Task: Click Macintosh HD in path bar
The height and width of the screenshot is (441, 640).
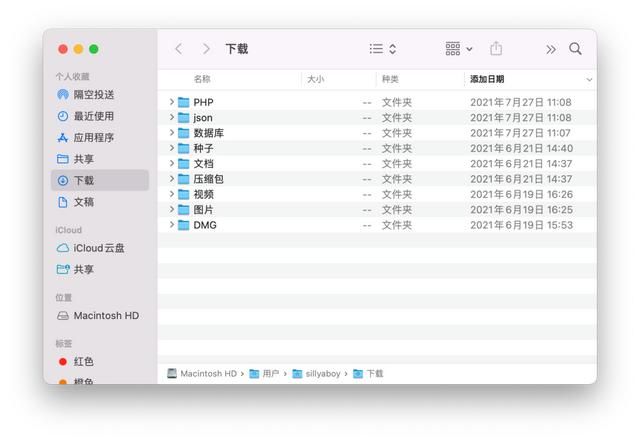Action: [202, 373]
